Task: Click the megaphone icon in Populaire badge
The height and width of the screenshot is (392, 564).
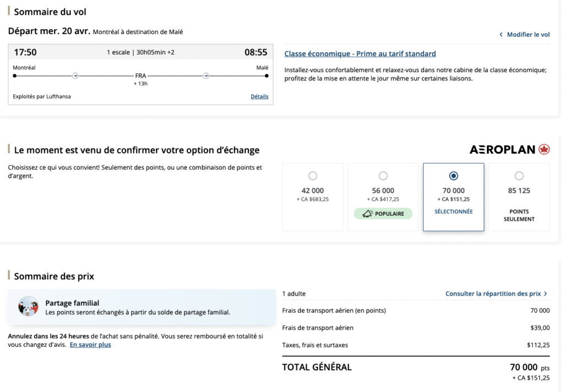Action: 367,214
